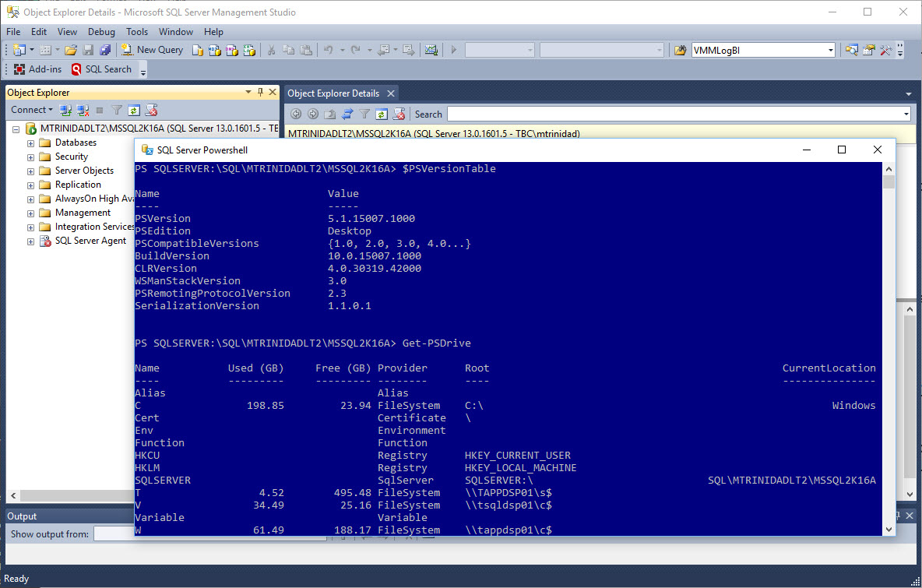
Task: Click the Open File folder icon
Action: [x=71, y=50]
